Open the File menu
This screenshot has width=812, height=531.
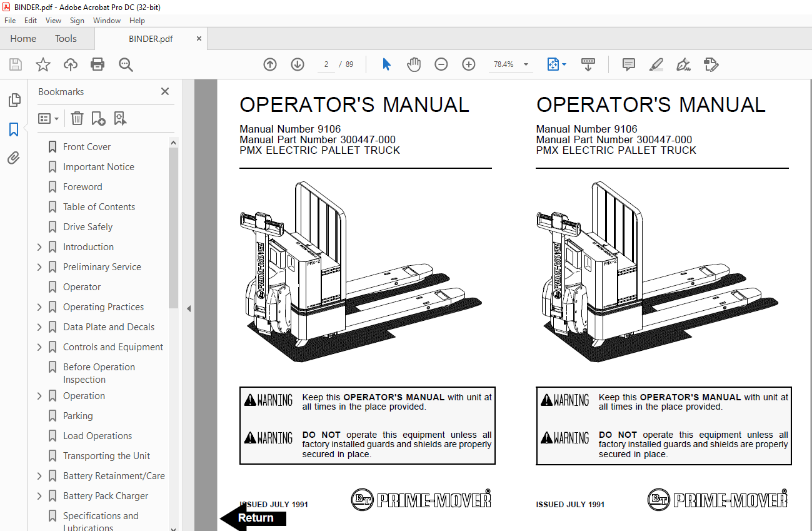pos(10,21)
